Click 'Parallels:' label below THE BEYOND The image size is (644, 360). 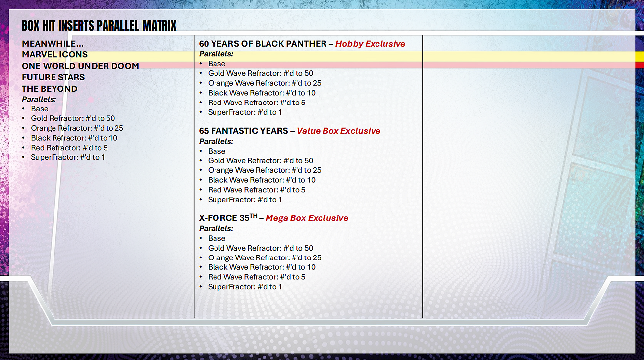(39, 99)
